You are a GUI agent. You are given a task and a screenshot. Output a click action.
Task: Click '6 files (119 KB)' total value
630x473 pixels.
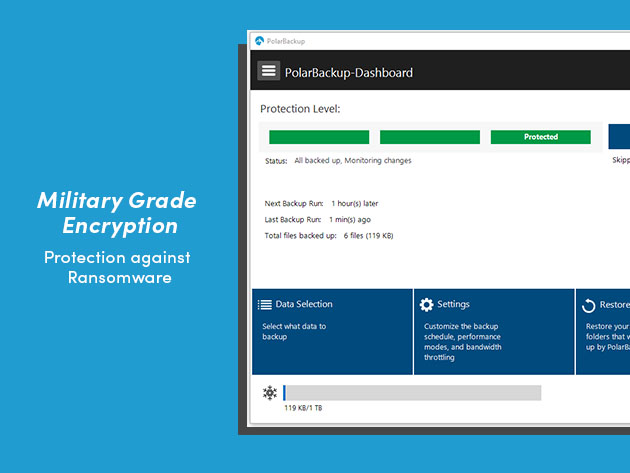[x=368, y=235]
